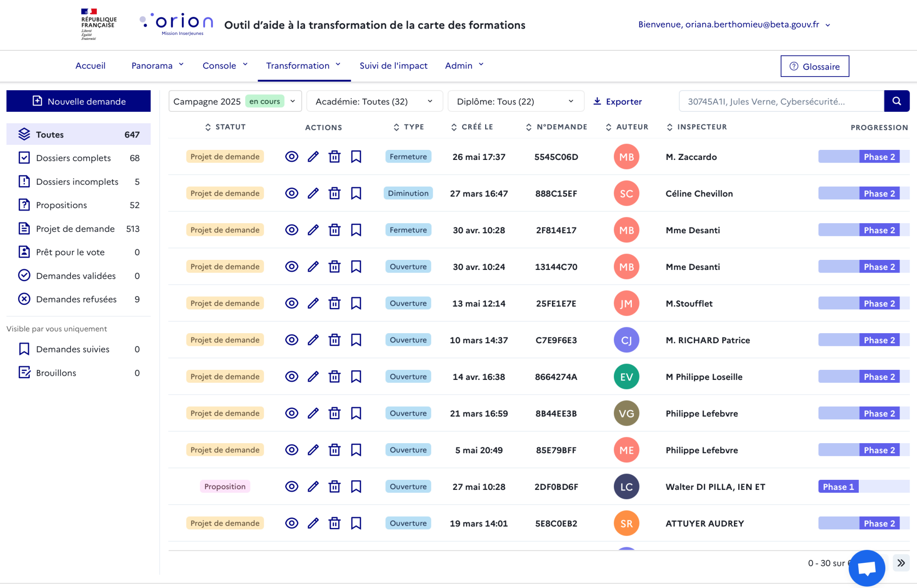View the request 5545C06D with eye icon

[292, 157]
